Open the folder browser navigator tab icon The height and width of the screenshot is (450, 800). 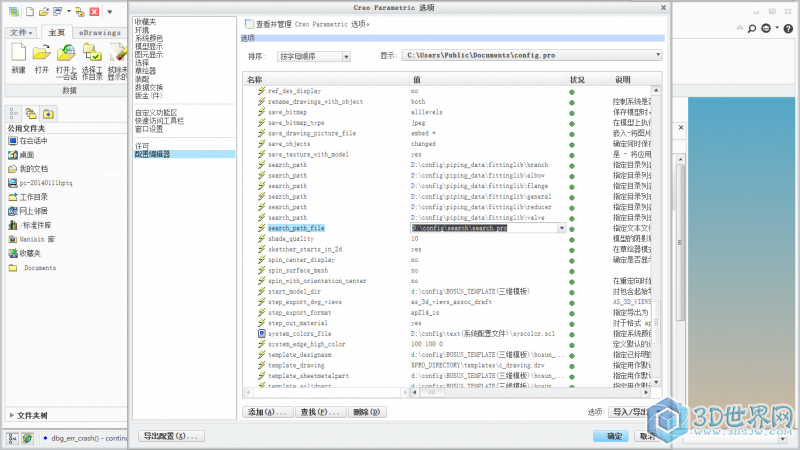(x=31, y=113)
